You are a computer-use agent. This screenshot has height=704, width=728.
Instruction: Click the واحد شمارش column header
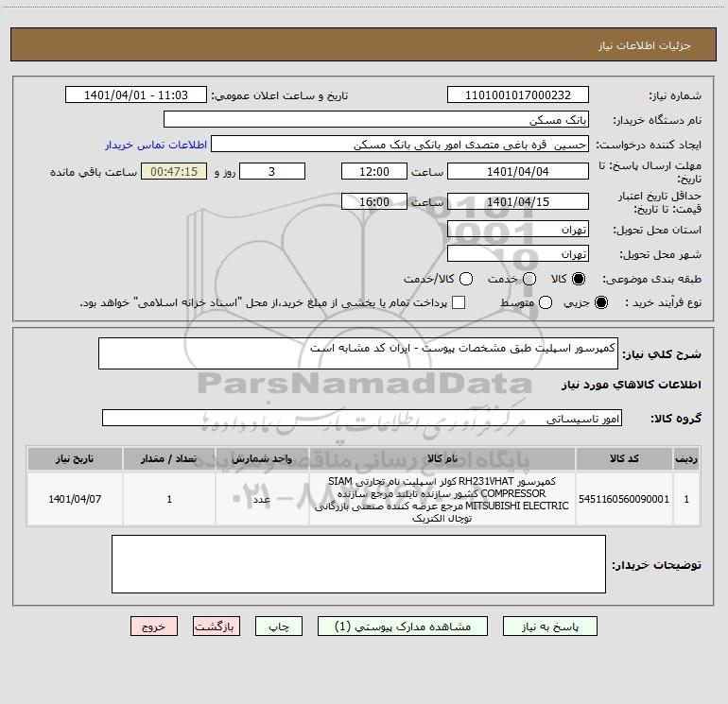[x=262, y=458]
